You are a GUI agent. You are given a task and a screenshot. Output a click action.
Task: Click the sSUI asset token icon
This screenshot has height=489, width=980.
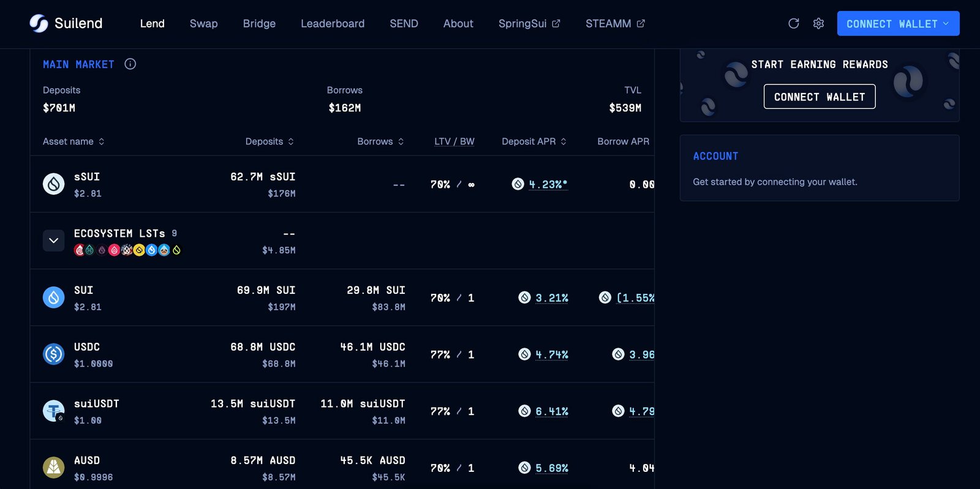pyautogui.click(x=54, y=184)
